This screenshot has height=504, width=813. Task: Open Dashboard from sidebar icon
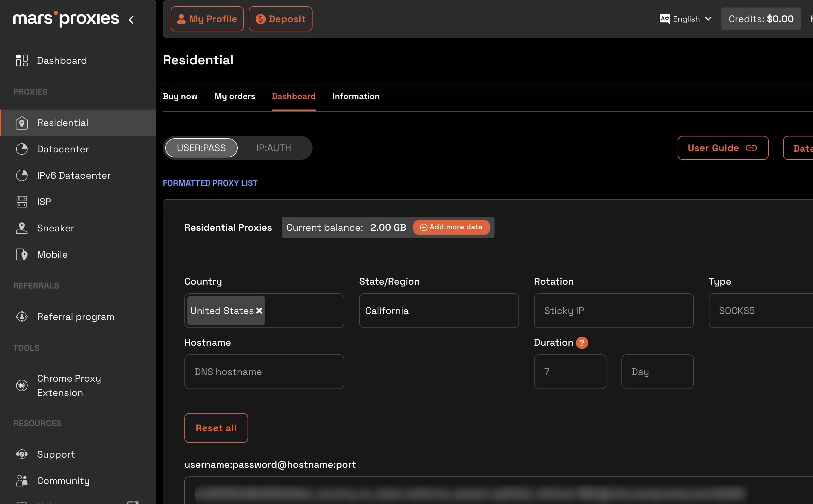pyautogui.click(x=22, y=60)
